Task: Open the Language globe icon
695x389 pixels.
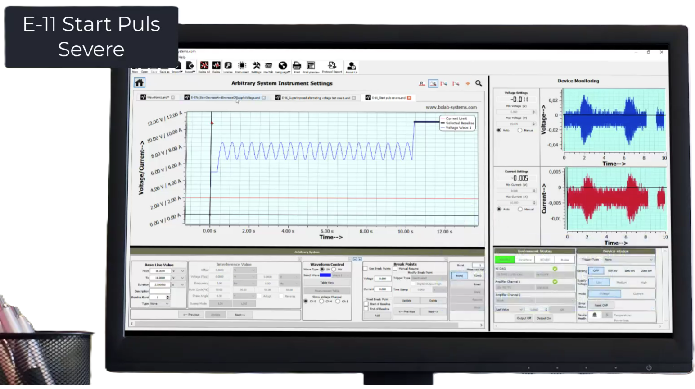Action: (x=282, y=66)
